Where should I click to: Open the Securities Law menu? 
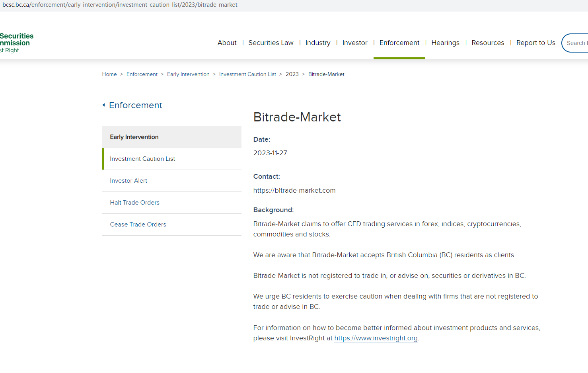[271, 43]
